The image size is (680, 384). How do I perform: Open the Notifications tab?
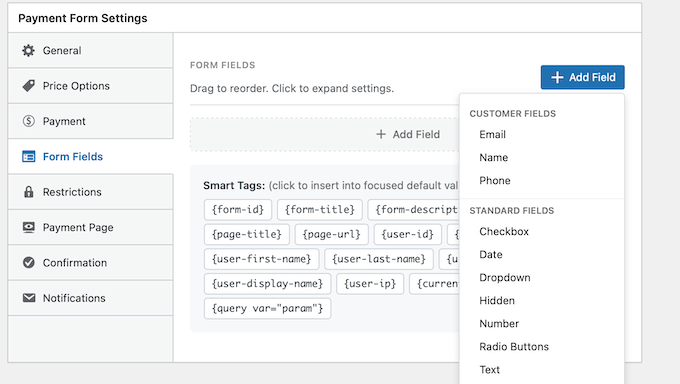[90, 298]
